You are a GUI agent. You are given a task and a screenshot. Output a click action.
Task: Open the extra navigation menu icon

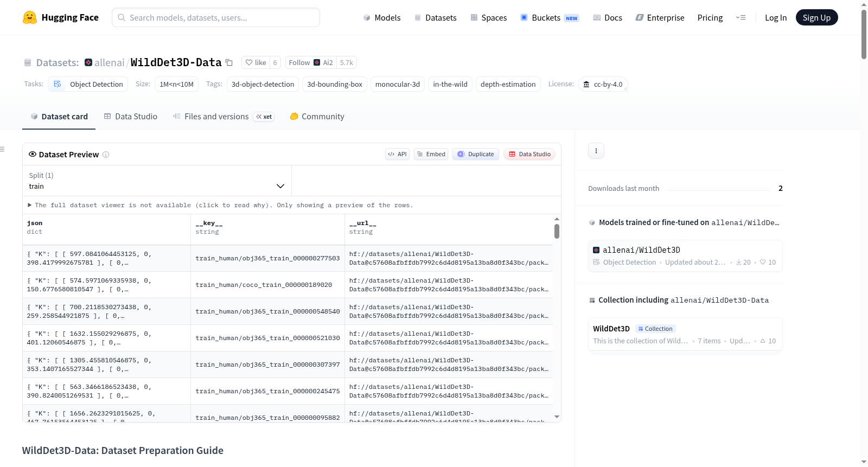point(741,17)
